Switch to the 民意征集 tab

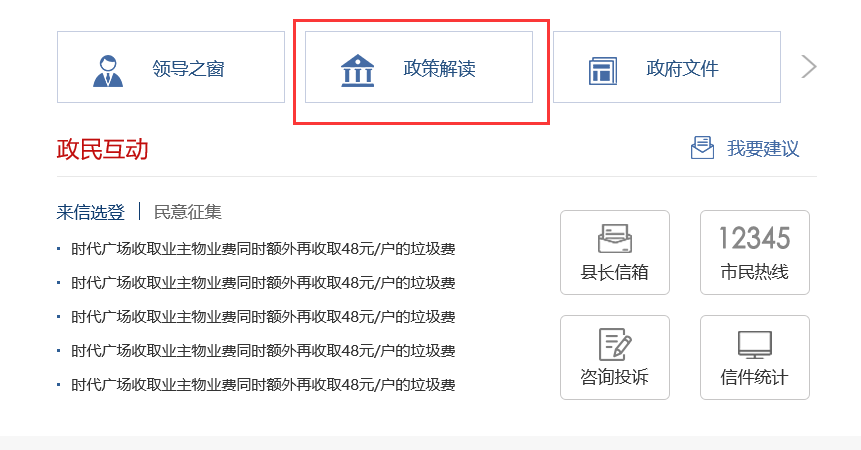point(188,212)
